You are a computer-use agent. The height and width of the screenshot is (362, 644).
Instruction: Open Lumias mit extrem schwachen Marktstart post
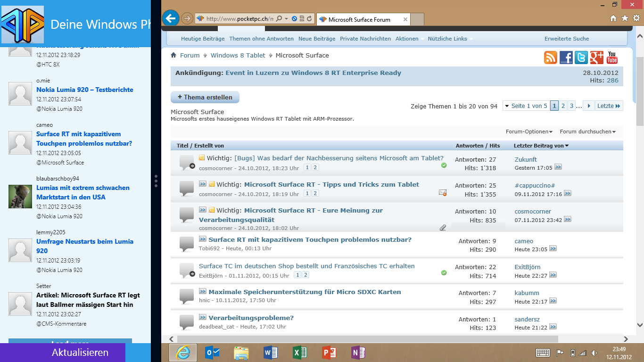(x=83, y=192)
